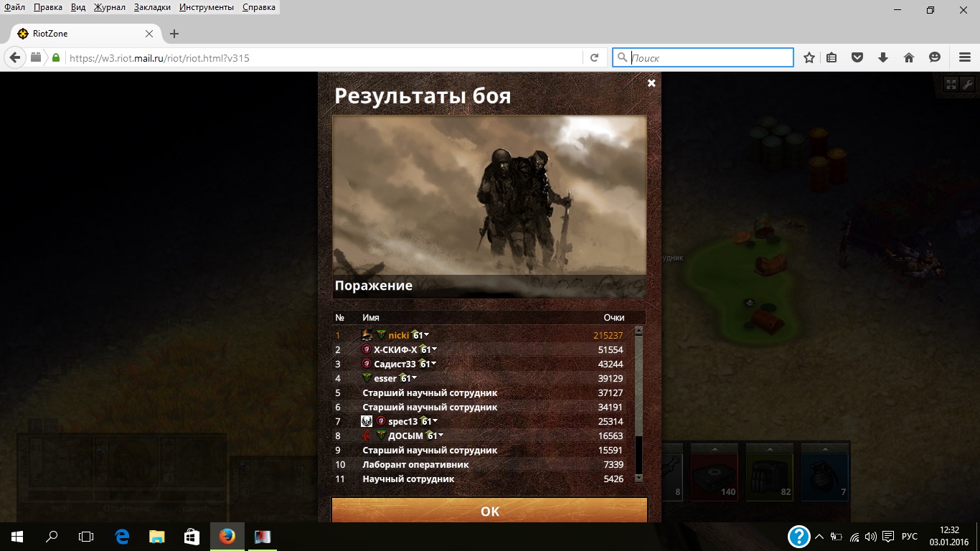Click the red faction badge beside Садист33

click(367, 364)
